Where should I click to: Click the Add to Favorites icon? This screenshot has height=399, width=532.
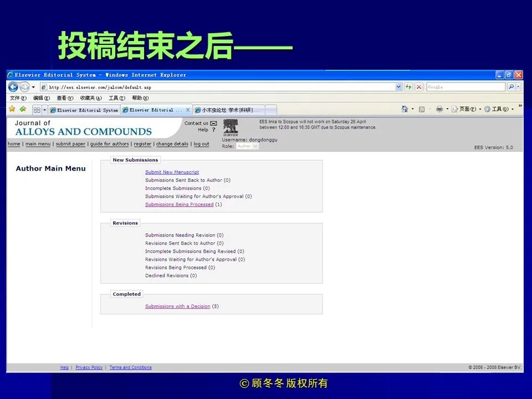(23, 109)
